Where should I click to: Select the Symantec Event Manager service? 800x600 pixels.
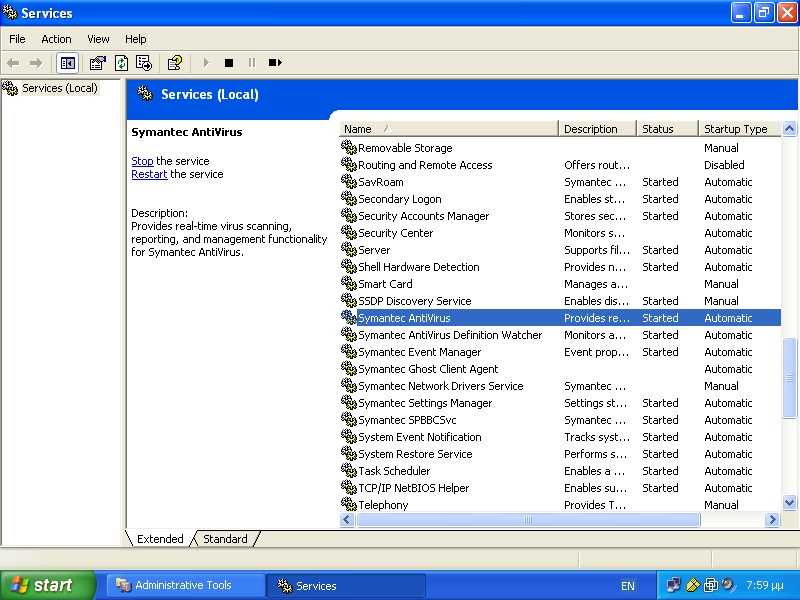pos(560,352)
